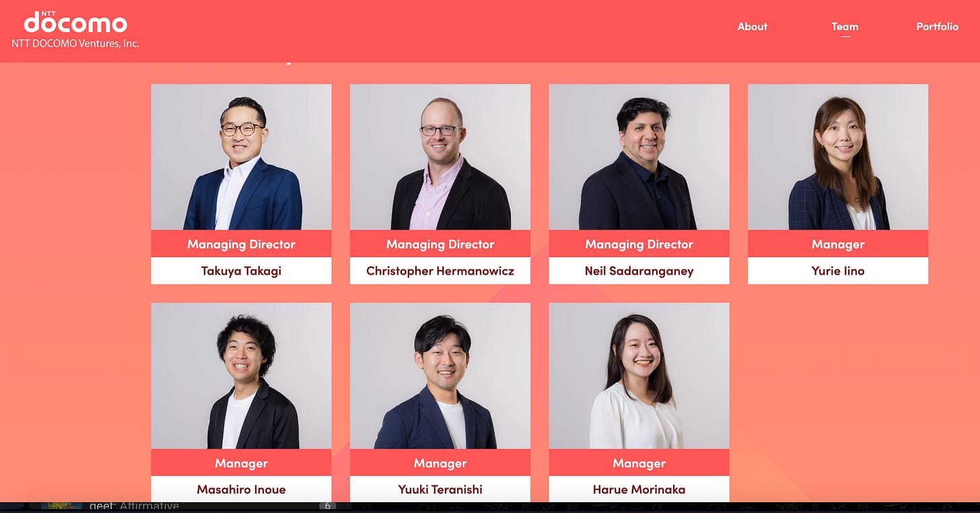Open Christopher Hermanowicz's profile photo
Screen dimensions: 980x513
click(x=440, y=157)
